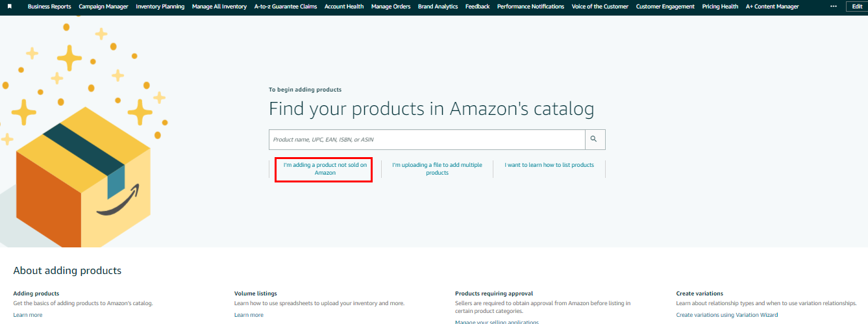Click Learn more under Volume listings
868x324 pixels.
coord(249,315)
